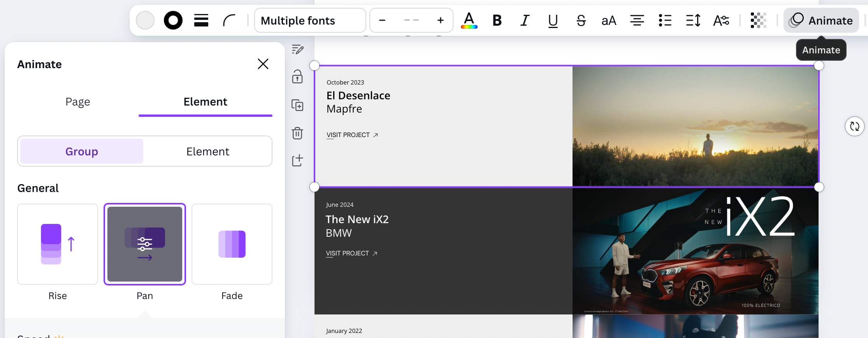Open page notes pencil icon

(298, 49)
